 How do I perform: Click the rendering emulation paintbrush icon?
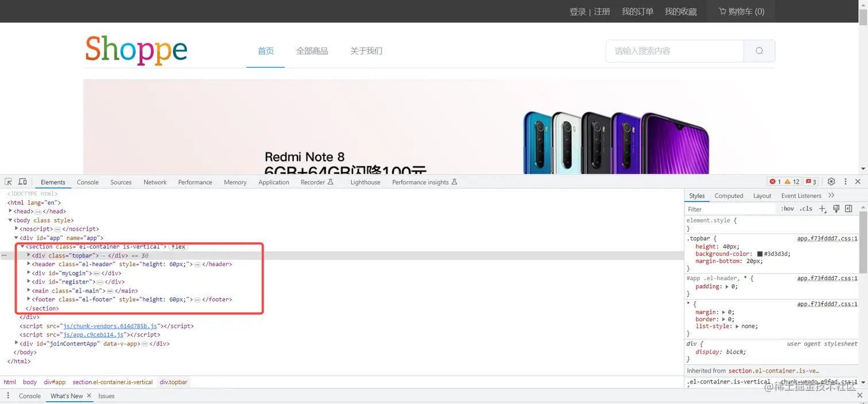(x=836, y=209)
